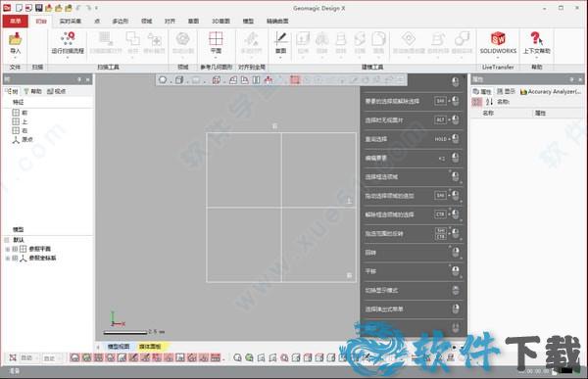
Task: Toggle the checkbox next to 默认 in model tree
Action: (7, 240)
